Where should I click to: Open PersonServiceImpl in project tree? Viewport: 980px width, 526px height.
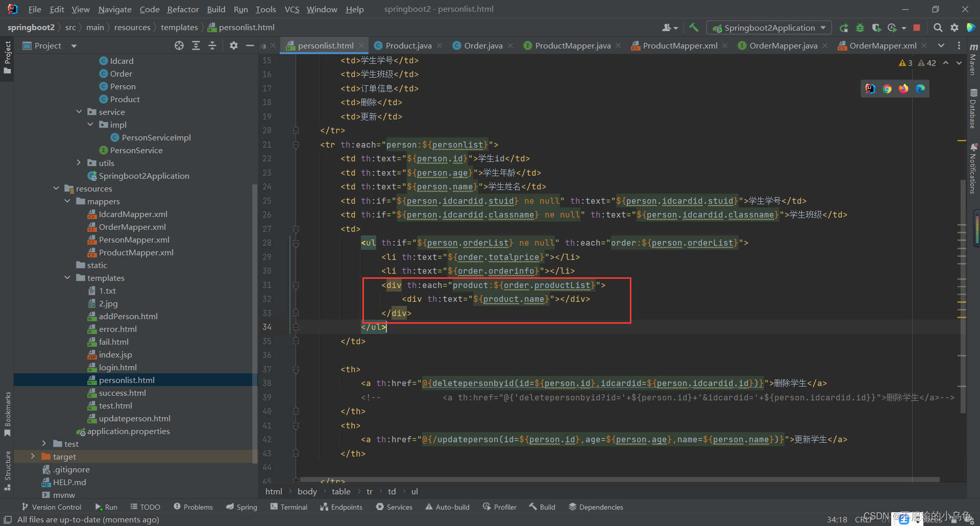156,137
